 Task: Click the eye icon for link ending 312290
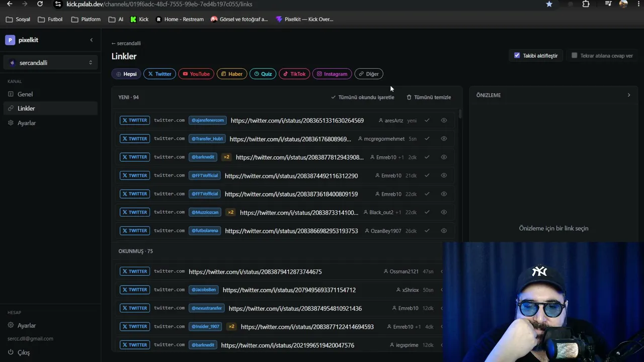[444, 175]
